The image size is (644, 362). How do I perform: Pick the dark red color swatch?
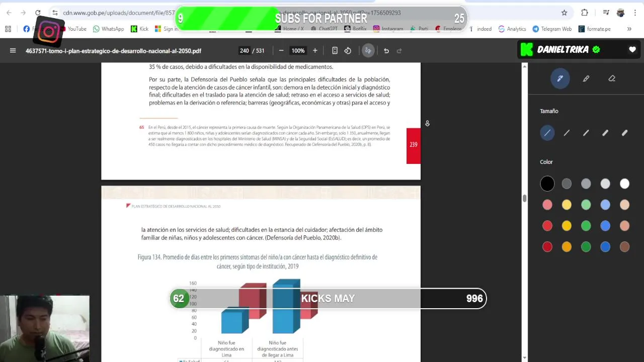(547, 247)
